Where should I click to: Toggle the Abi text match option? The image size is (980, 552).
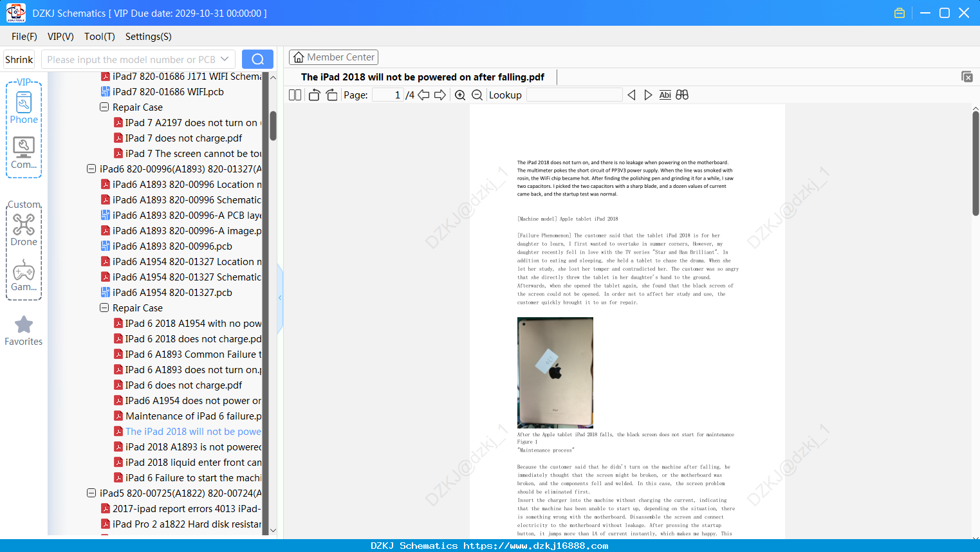click(x=665, y=95)
